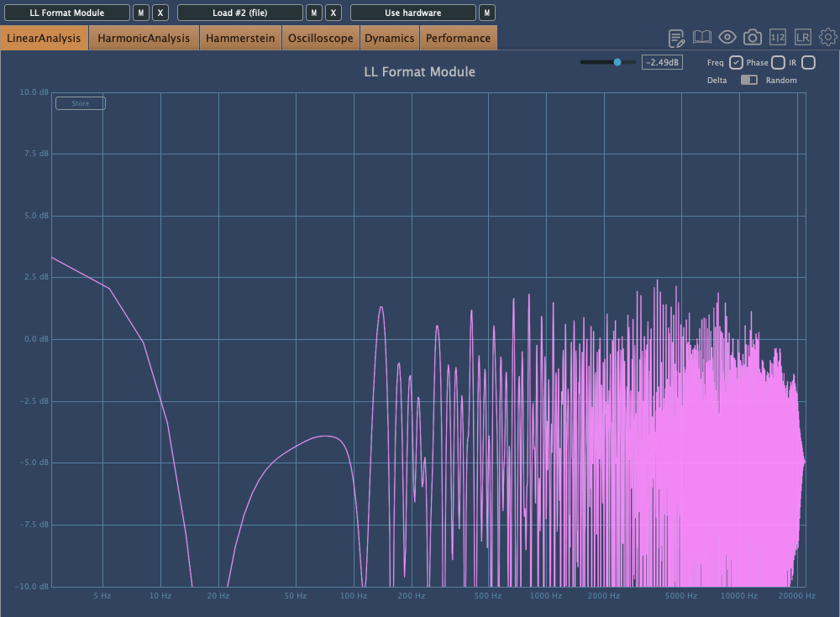Image resolution: width=840 pixels, height=617 pixels.
Task: Switch to the Oscilloscope tab
Action: pyautogui.click(x=320, y=38)
